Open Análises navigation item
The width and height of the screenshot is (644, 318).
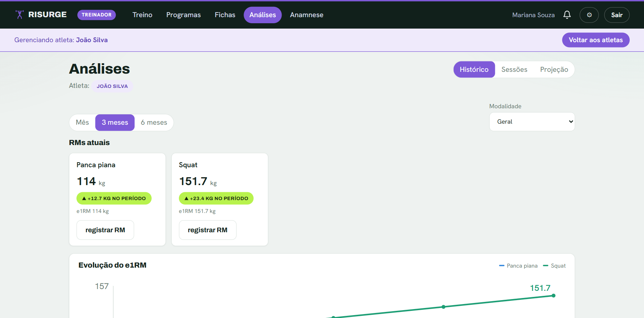pos(263,15)
